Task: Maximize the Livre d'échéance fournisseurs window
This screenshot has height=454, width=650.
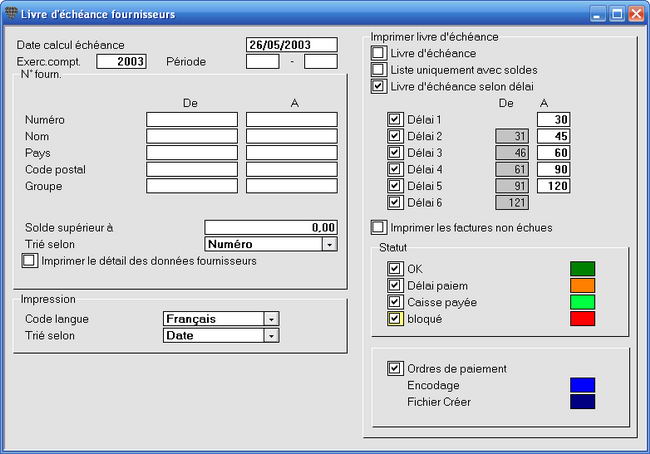Action: pyautogui.click(x=617, y=14)
